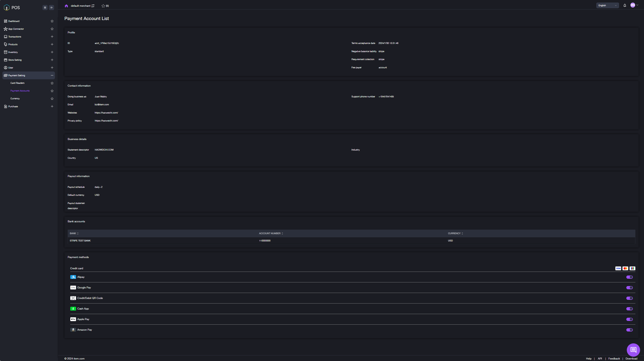Click the Download link in the footer
Image resolution: width=644 pixels, height=361 pixels.
[x=631, y=358]
